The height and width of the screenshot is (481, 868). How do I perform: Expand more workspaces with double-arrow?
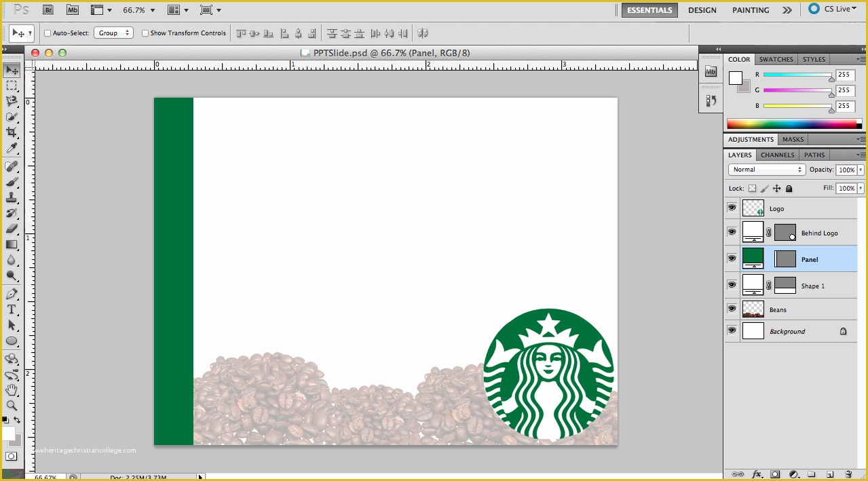click(787, 10)
